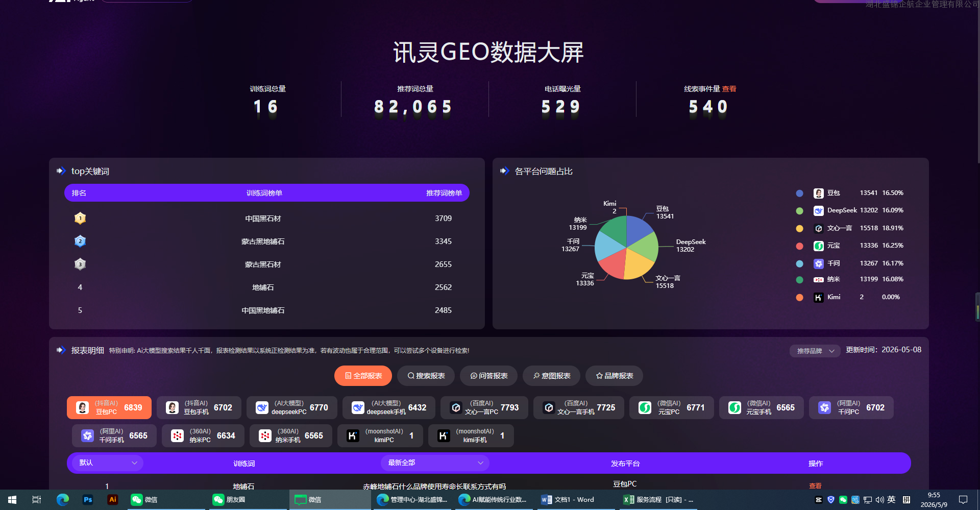980x510 pixels.
Task: Toggle the green DeepSeek legend dot
Action: pos(800,210)
